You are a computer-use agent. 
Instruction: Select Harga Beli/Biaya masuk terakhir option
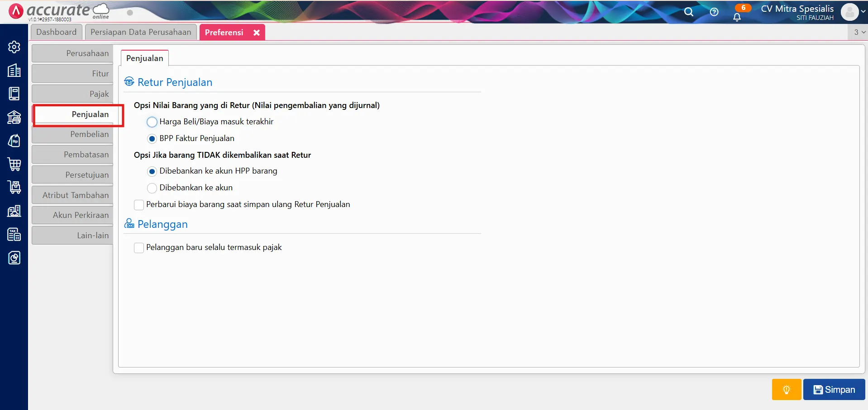point(152,122)
